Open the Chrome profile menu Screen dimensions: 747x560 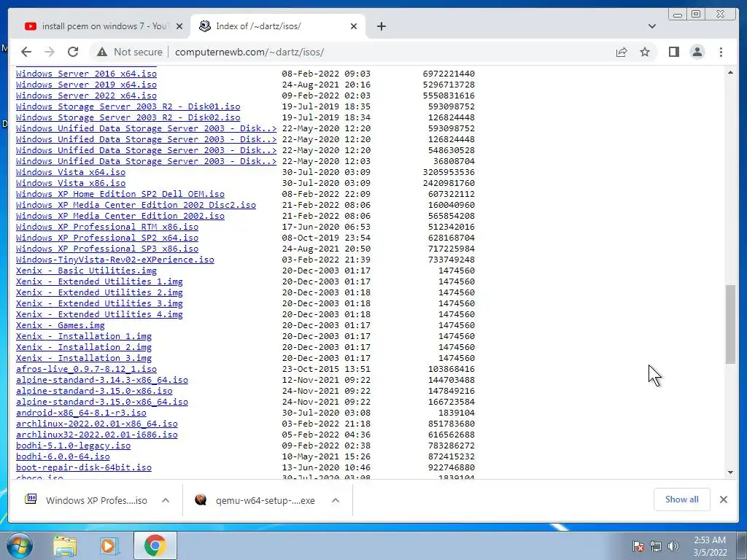click(x=697, y=52)
